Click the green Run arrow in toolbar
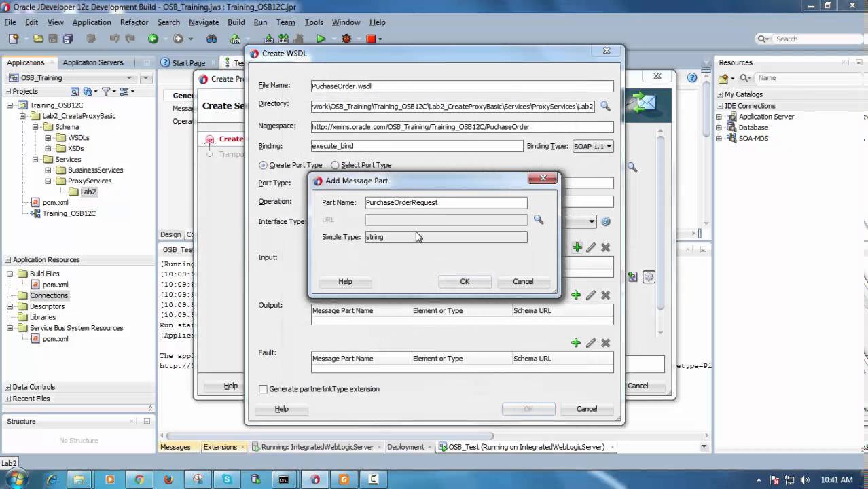Viewport: 868px width, 489px height. [x=321, y=39]
